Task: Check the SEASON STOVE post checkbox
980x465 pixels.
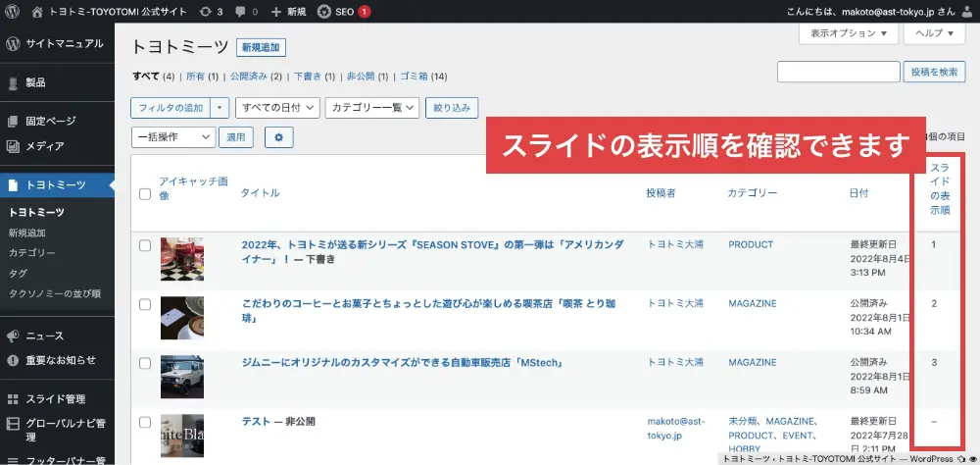Action: coord(145,245)
